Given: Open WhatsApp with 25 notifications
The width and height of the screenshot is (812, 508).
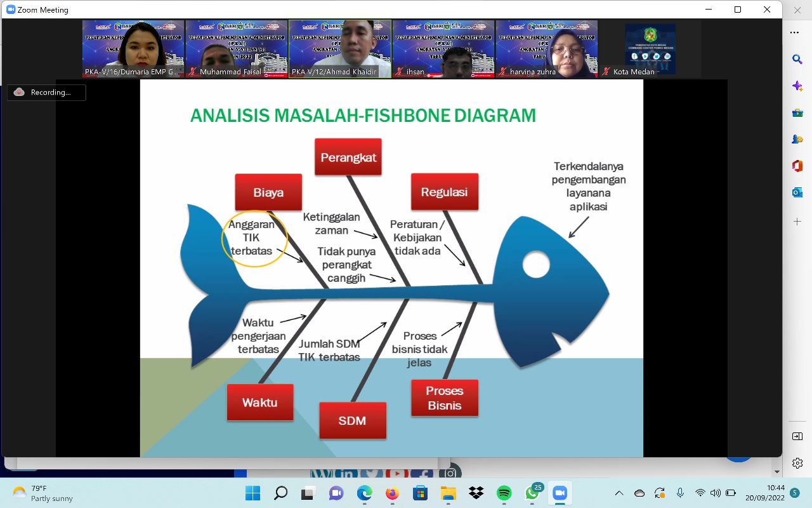Looking at the screenshot, I should 532,493.
